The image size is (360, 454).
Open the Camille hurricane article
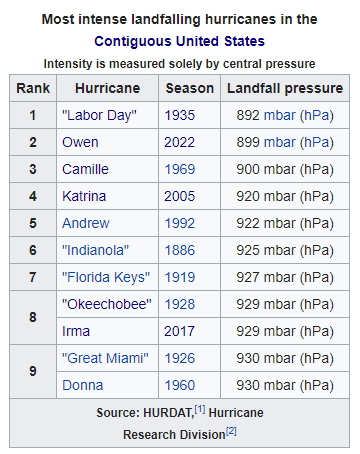click(85, 169)
